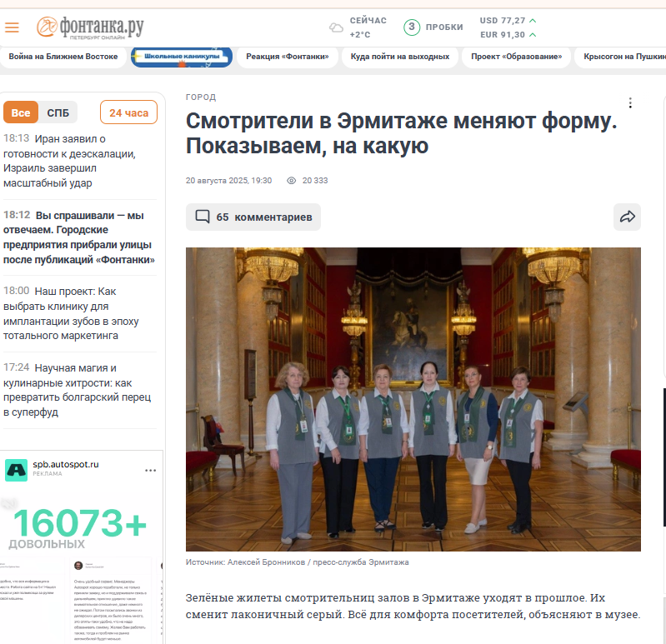Open the Школьные каникулы banner tab
Screen dimensions: 666x644
182,57
